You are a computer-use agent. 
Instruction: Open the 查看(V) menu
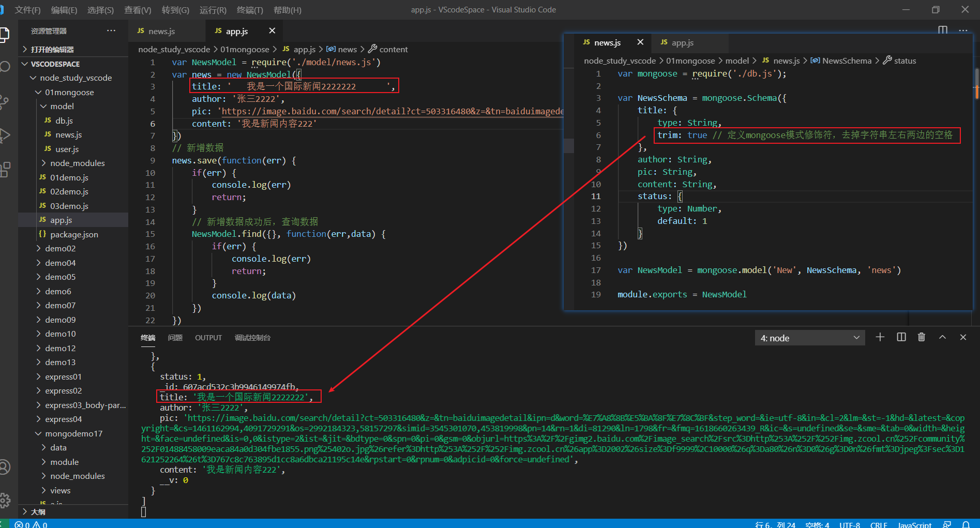click(x=138, y=10)
